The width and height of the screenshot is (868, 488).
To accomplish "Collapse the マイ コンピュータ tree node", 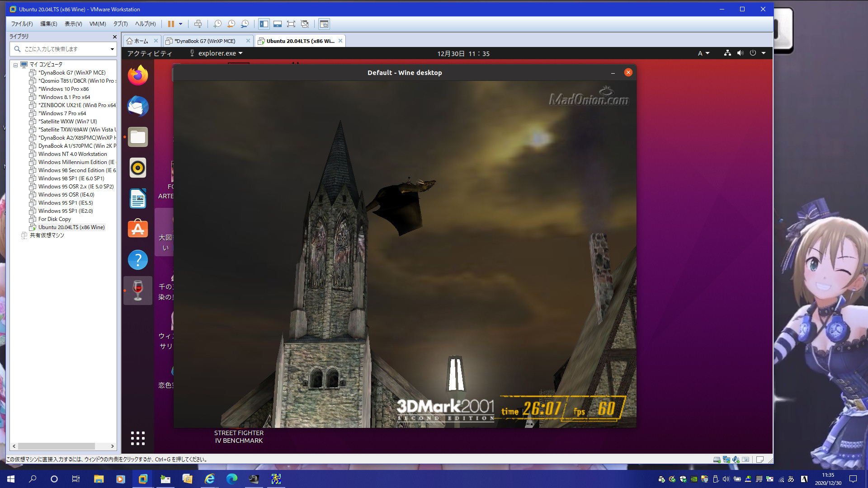I will click(15, 65).
